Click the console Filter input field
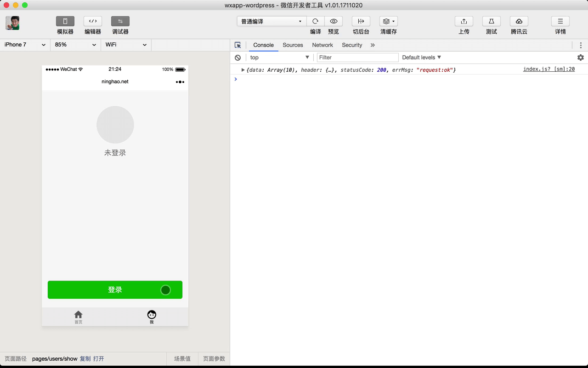The image size is (588, 368). pos(357,57)
